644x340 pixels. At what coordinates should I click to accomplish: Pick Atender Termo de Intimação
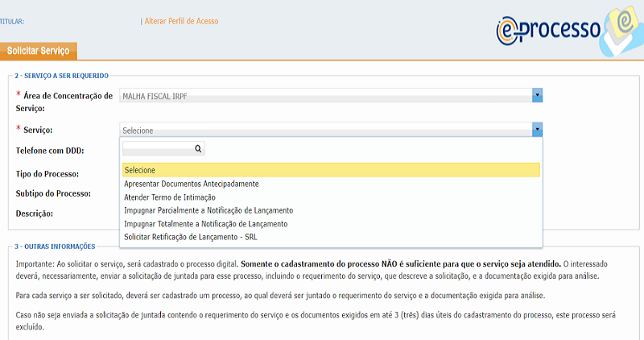pyautogui.click(x=170, y=197)
